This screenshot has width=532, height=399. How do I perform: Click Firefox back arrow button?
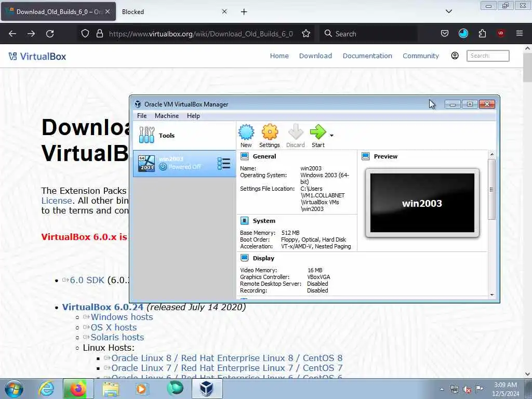pos(12,34)
